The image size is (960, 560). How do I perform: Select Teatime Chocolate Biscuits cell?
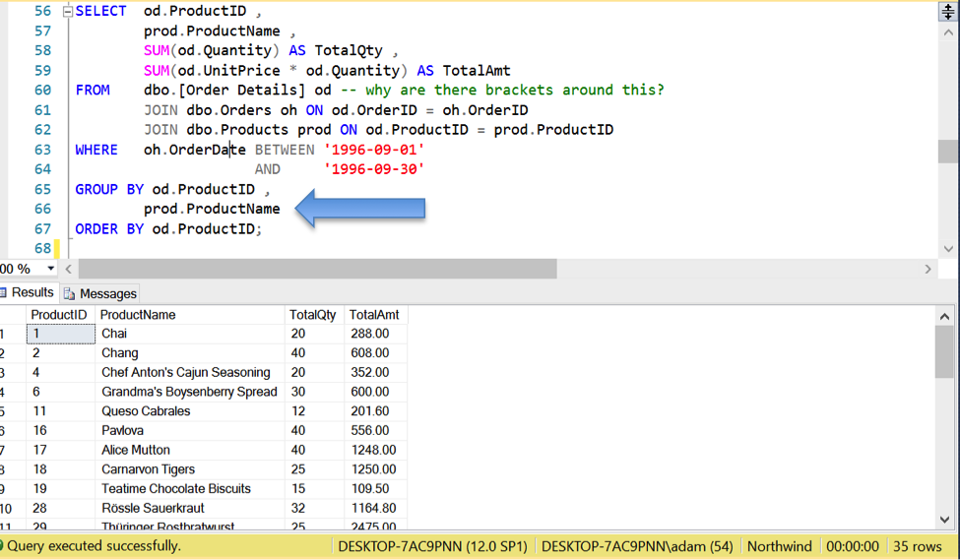coord(190,488)
